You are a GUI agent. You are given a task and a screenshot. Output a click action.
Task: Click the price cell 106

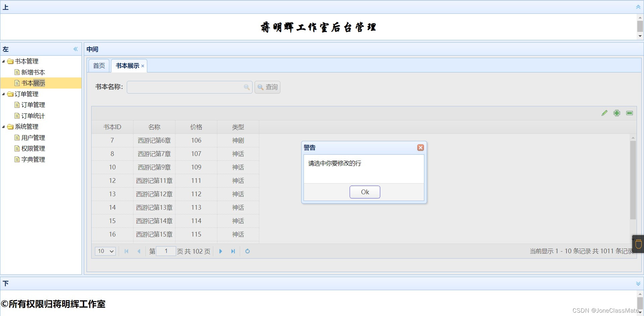click(196, 141)
